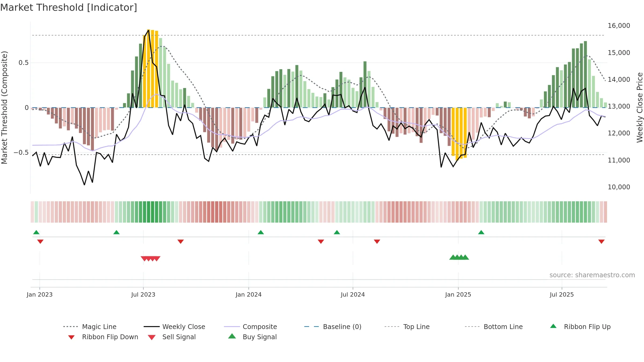Click the yellow bar cluster at Jul 2023 peak
Viewport: 644px width, 362px height.
(x=151, y=68)
